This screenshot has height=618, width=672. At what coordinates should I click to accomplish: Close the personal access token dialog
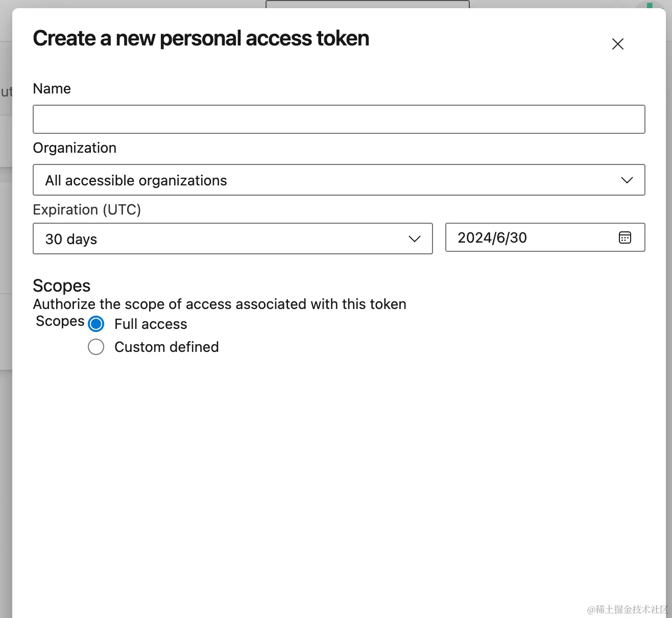(618, 44)
